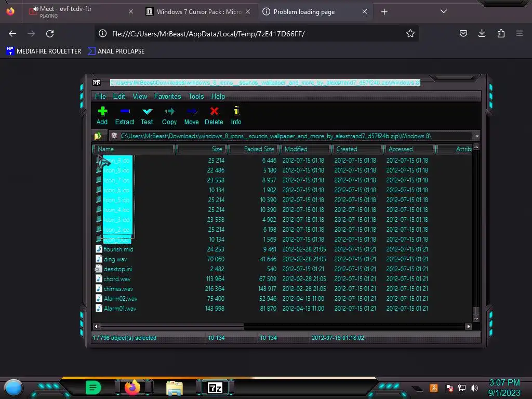Select the chimes.wav row name
532x399 pixels.
point(118,289)
